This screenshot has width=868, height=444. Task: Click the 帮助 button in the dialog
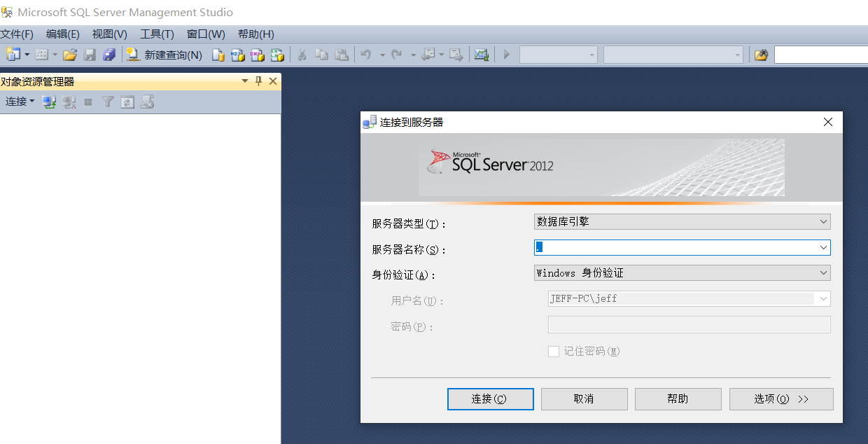[x=678, y=399]
